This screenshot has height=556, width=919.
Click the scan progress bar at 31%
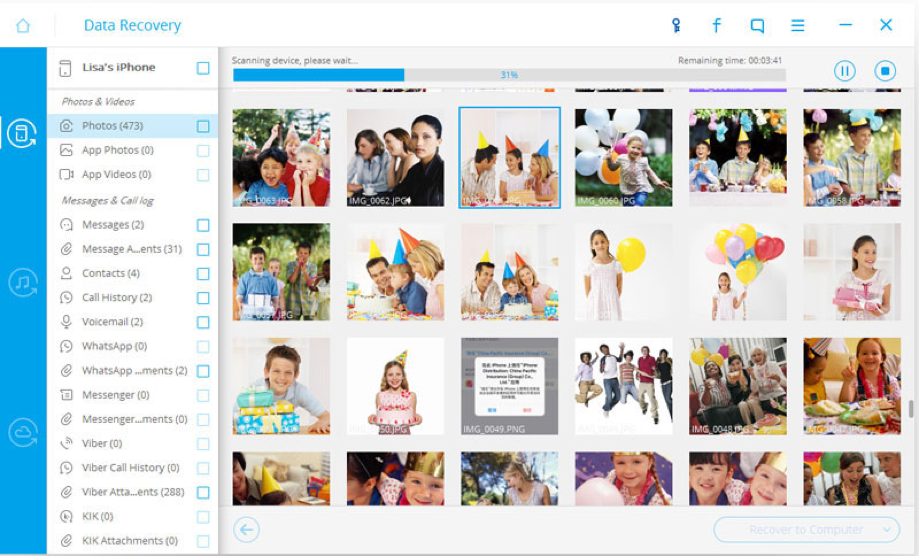point(509,75)
